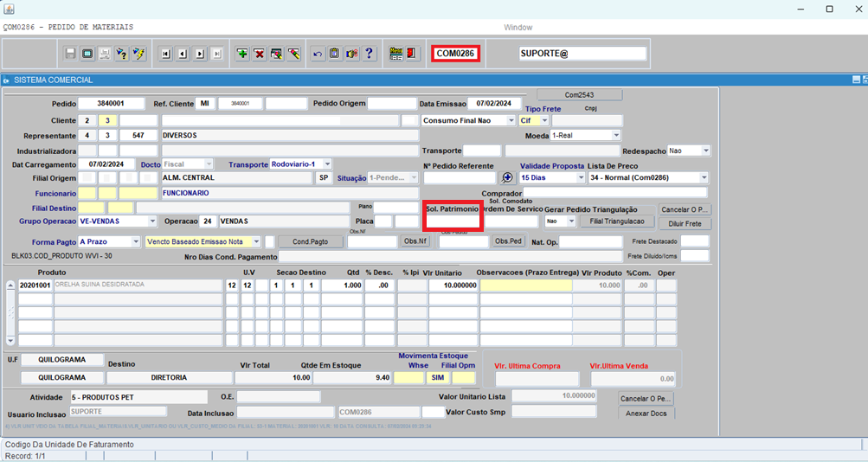The width and height of the screenshot is (868, 462).
Task: Go to the next record
Action: pyautogui.click(x=200, y=54)
